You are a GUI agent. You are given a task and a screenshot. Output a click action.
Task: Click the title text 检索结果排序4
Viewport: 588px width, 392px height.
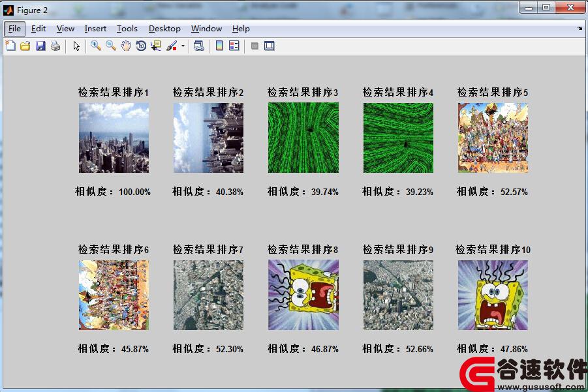coord(398,92)
